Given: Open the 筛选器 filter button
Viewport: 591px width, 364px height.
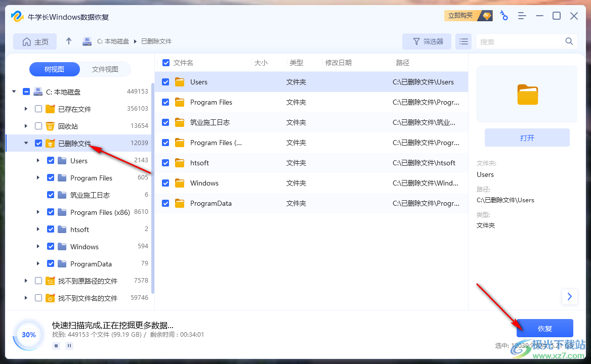Looking at the screenshot, I should pyautogui.click(x=427, y=41).
